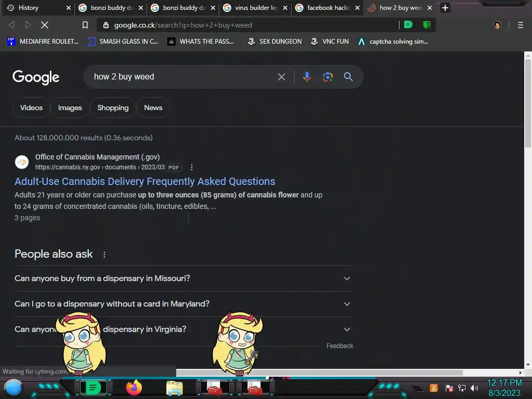
Task: Open the captcha solving sim... bookmark
Action: tap(393, 42)
